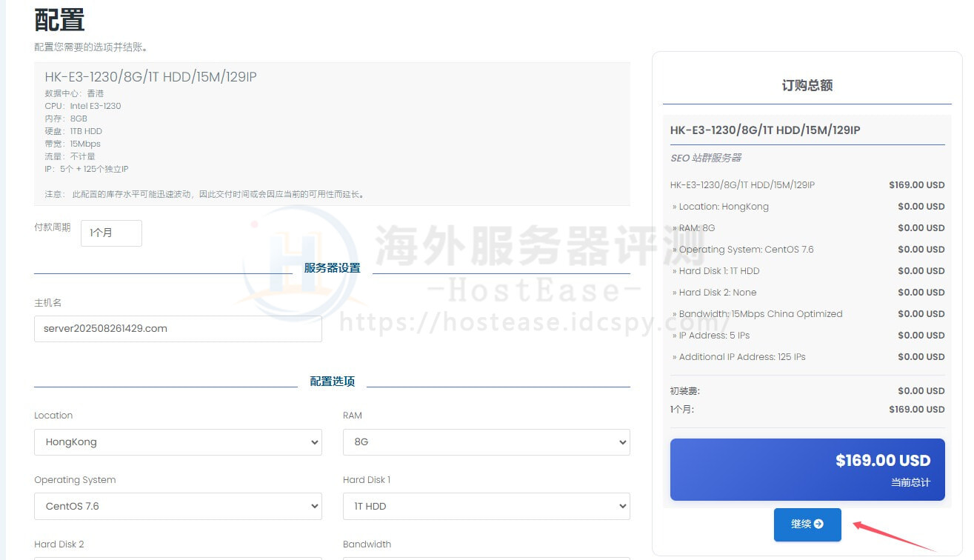Click the CPU: Intel E3-1230 spec line
The height and width of the screenshot is (560, 974).
[83, 106]
